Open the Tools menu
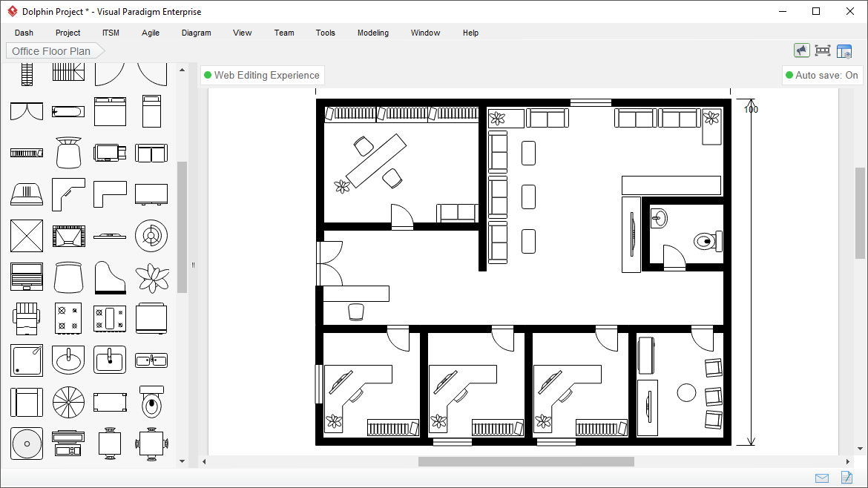The image size is (868, 488). (325, 33)
